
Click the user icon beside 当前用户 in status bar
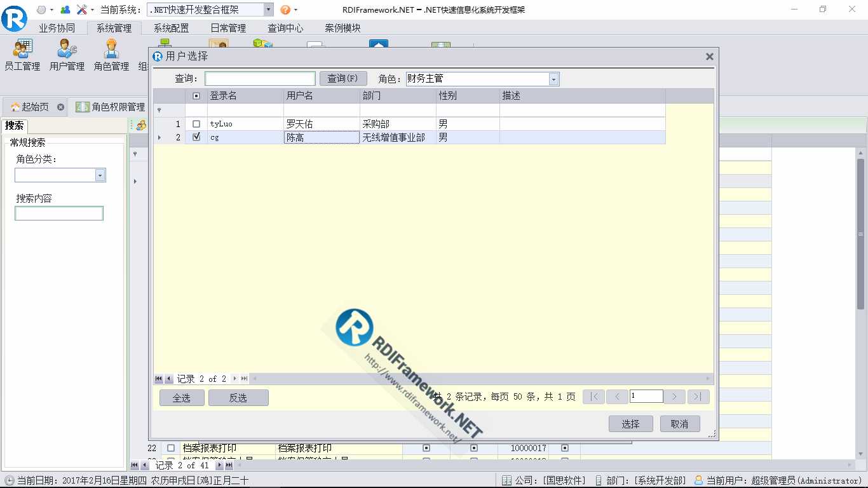[699, 480]
